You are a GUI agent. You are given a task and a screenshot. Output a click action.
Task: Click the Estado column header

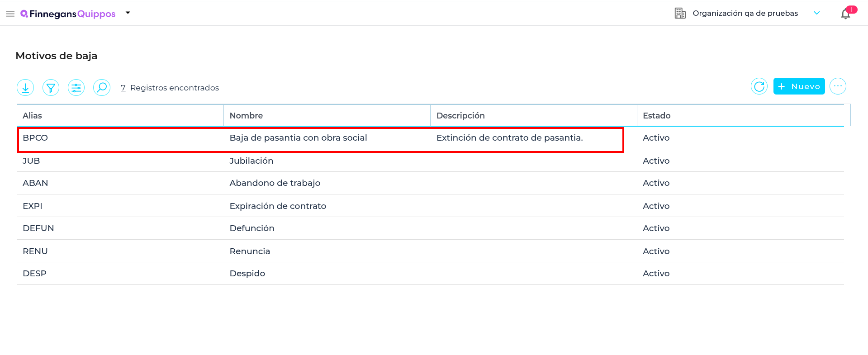(656, 116)
